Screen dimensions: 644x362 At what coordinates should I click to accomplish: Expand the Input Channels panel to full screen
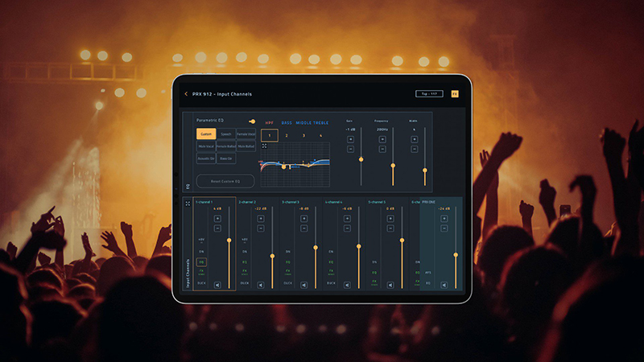pos(188,204)
